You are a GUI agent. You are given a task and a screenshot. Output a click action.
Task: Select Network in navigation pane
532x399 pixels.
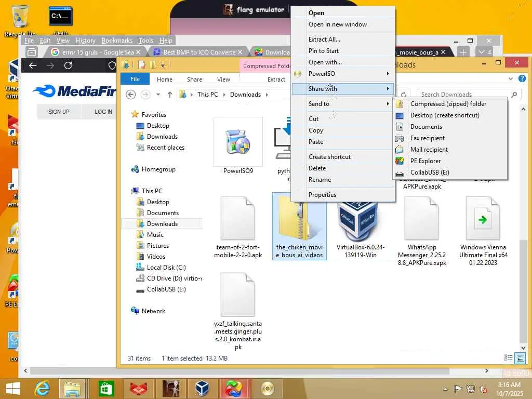tap(153, 311)
